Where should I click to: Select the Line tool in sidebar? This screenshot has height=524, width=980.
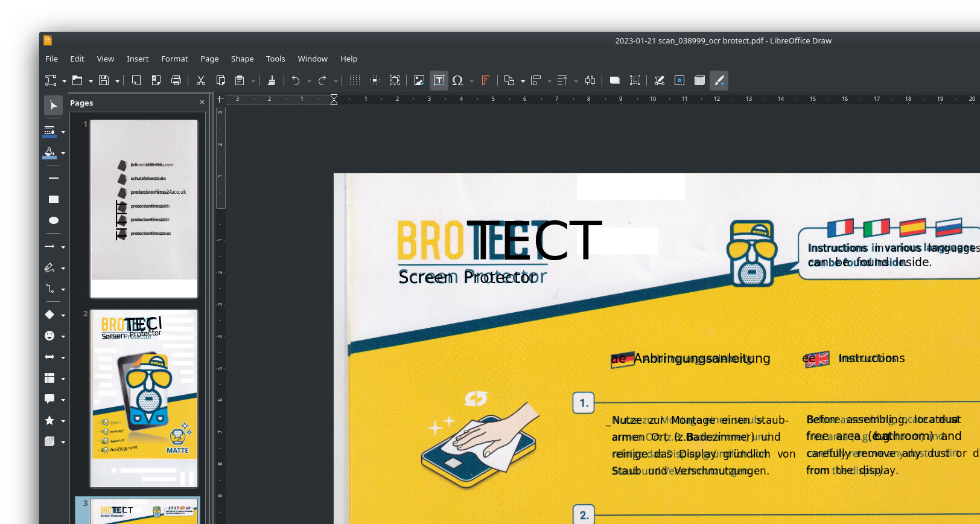pyautogui.click(x=54, y=178)
